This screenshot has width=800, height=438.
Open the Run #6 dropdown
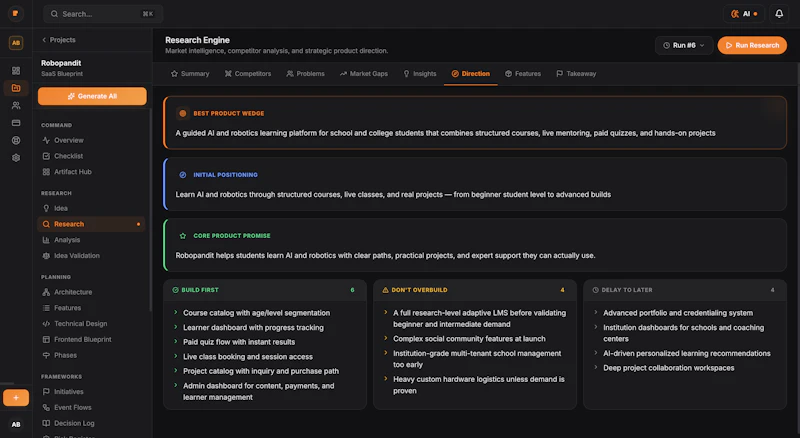(x=684, y=45)
